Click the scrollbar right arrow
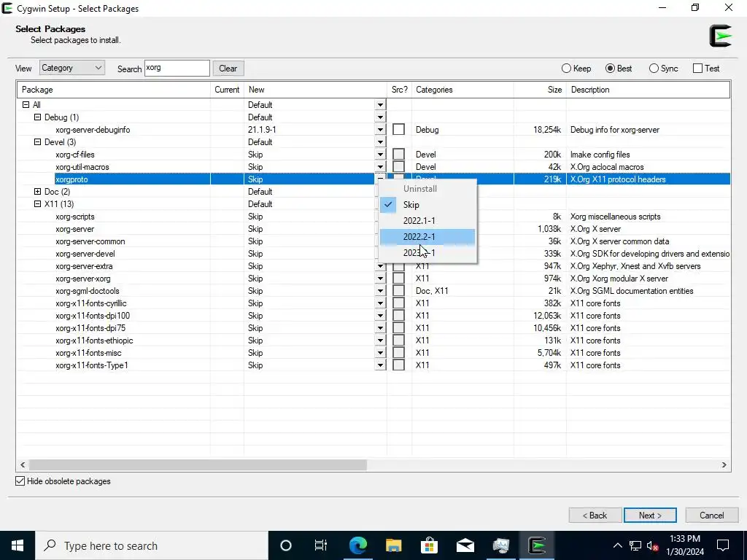 click(724, 464)
